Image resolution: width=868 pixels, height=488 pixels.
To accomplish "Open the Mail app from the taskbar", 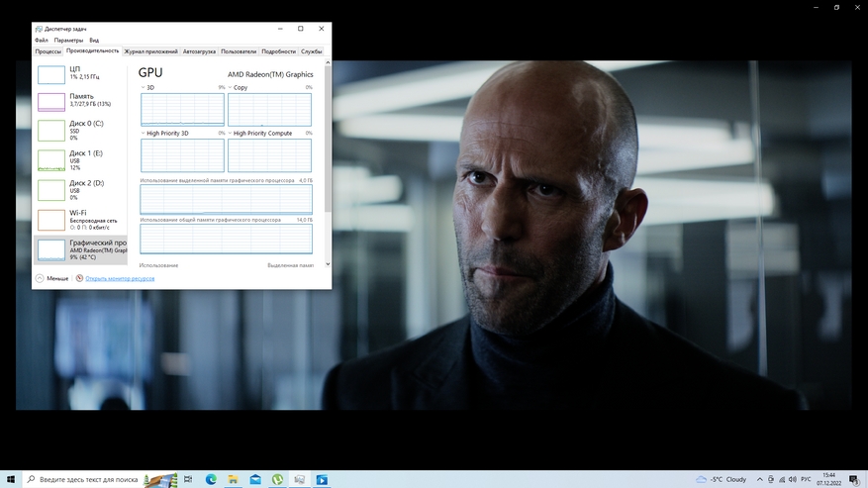I will [255, 479].
